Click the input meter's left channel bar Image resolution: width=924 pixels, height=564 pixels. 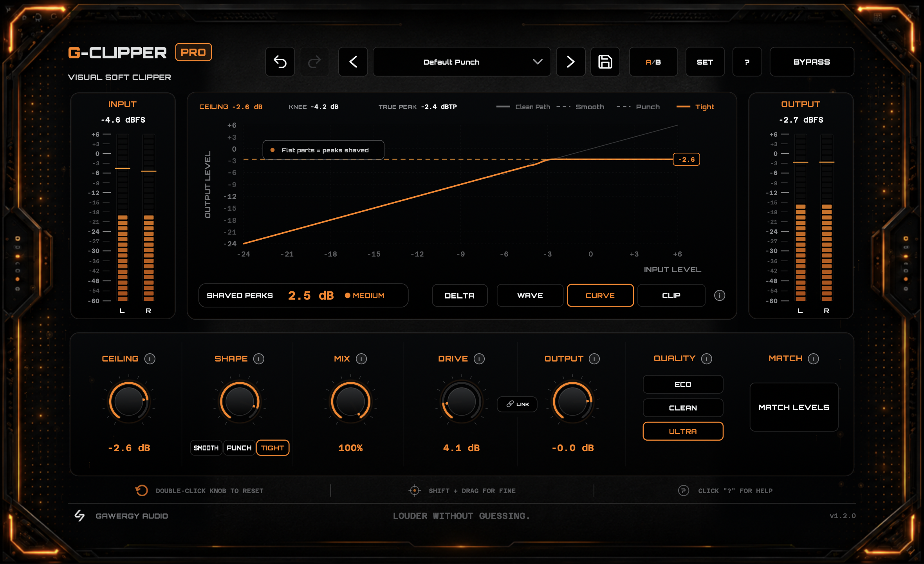tap(123, 217)
